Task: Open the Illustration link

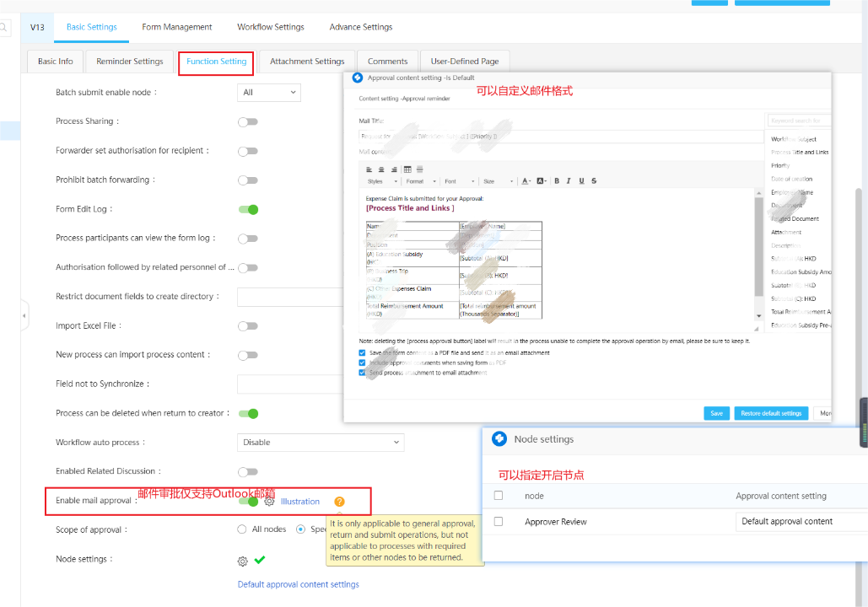Action: (x=300, y=502)
